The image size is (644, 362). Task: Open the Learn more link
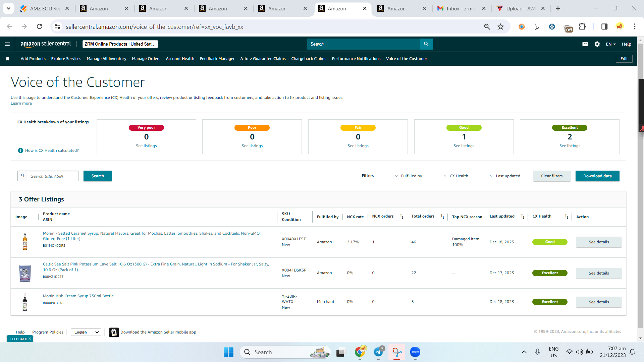(21, 103)
